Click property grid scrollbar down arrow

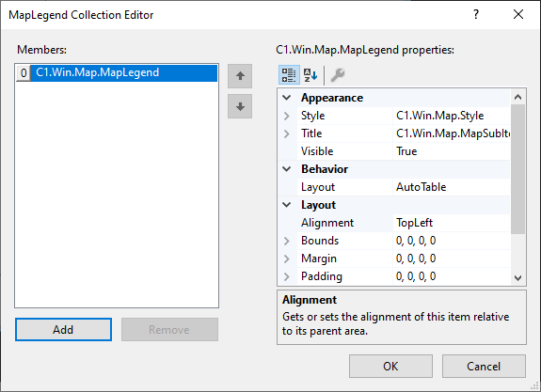517,278
